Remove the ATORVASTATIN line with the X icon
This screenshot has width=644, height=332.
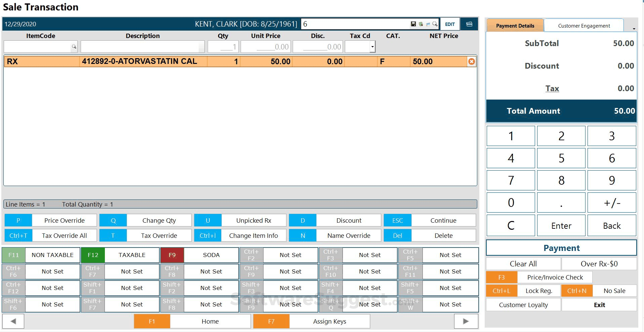coord(472,61)
